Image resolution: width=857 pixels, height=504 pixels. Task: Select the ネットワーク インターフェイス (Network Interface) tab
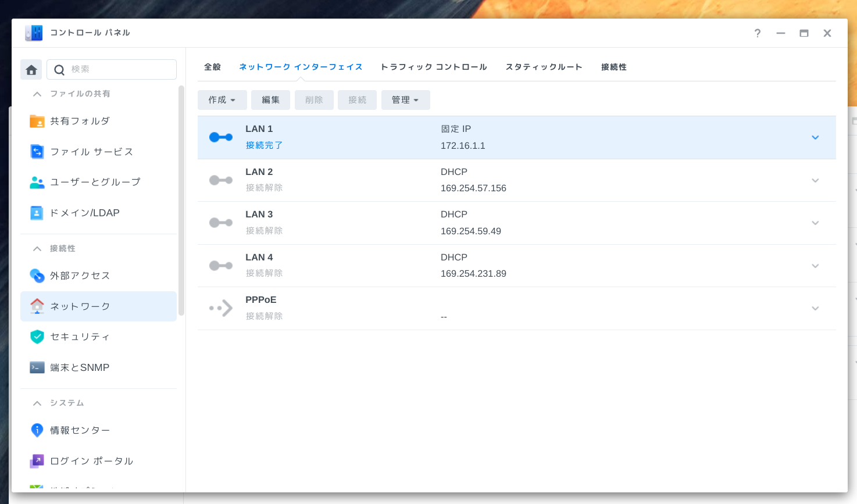tap(301, 67)
